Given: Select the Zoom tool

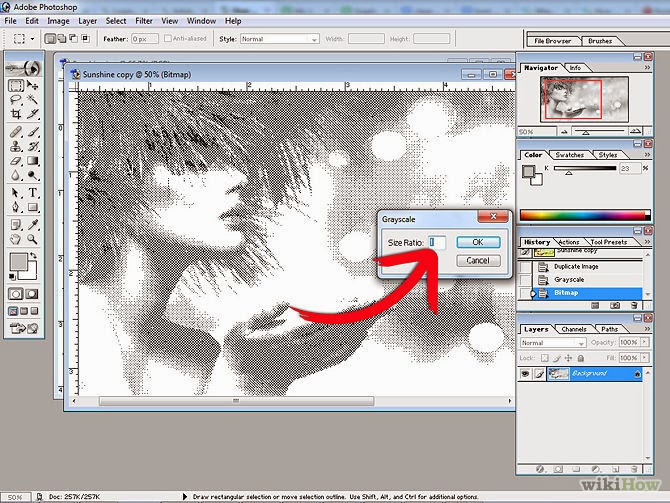Looking at the screenshot, I should [32, 239].
